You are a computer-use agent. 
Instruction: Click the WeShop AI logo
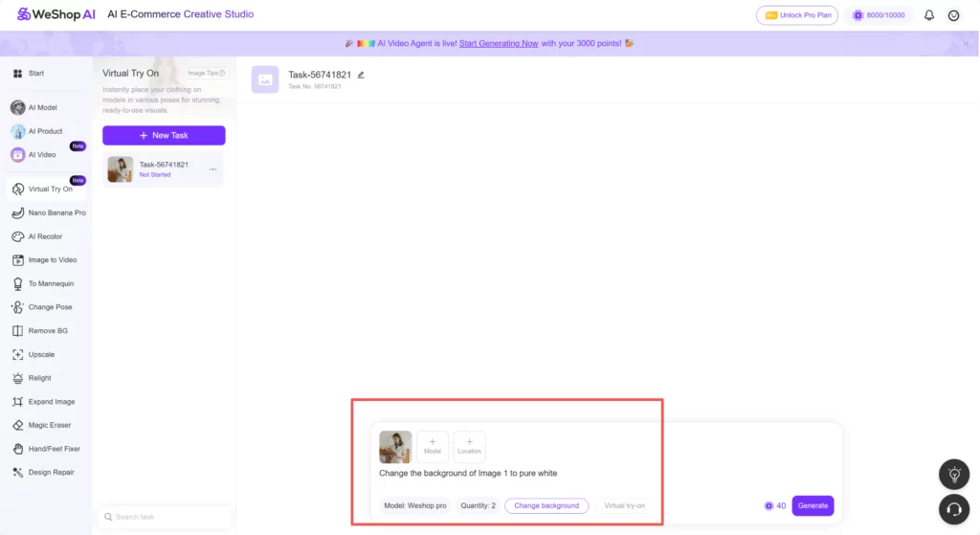(56, 14)
